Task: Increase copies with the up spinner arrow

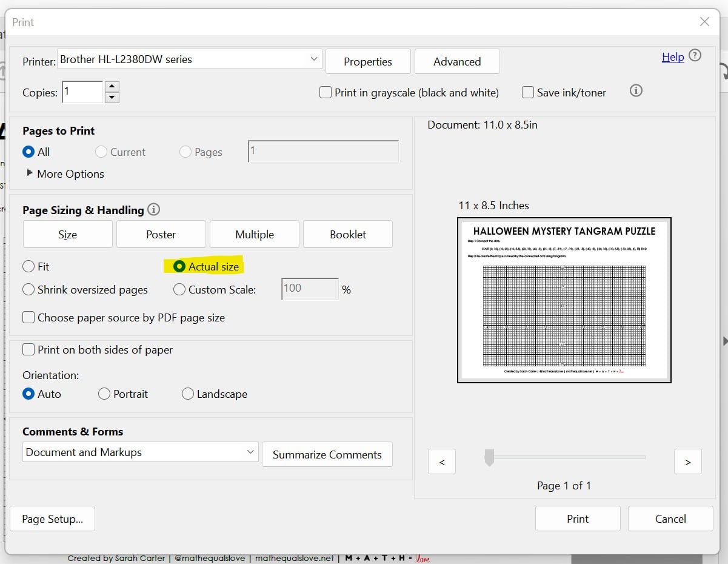Action: [112, 87]
